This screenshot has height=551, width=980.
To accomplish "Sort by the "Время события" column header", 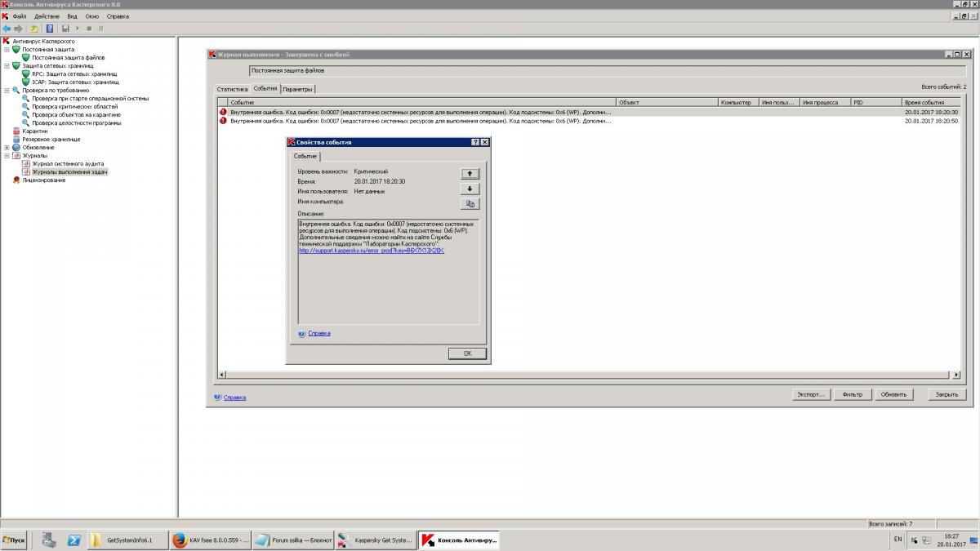I will [x=931, y=102].
